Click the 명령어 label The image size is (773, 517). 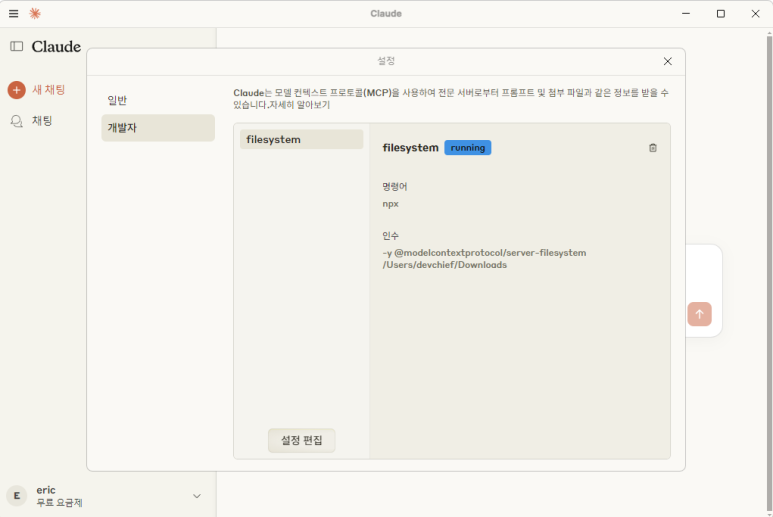[395, 187]
